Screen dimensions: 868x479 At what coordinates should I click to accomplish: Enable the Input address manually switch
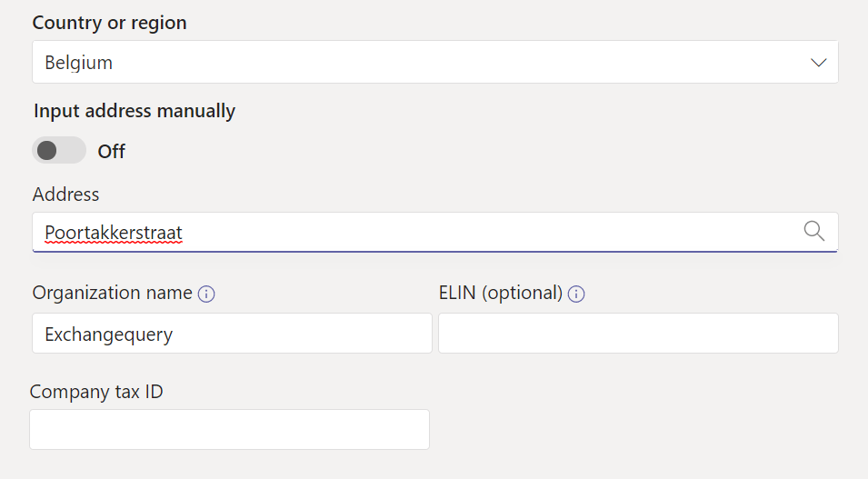click(x=59, y=151)
